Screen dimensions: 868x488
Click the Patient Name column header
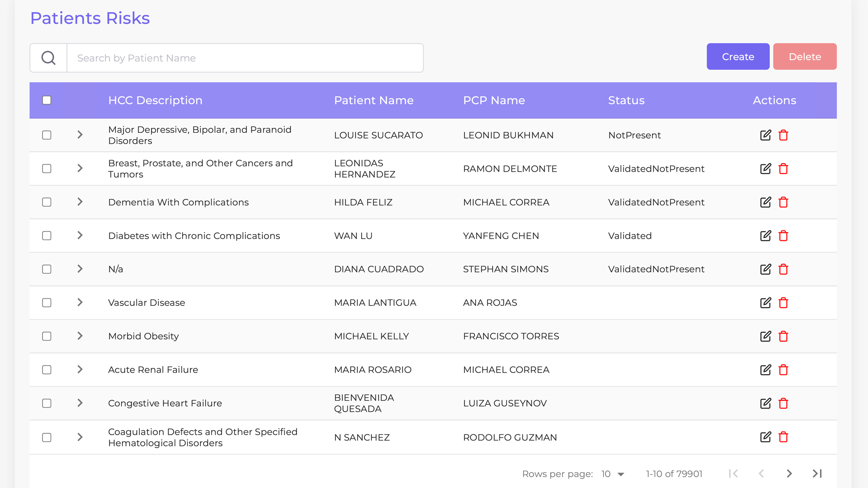tap(373, 100)
